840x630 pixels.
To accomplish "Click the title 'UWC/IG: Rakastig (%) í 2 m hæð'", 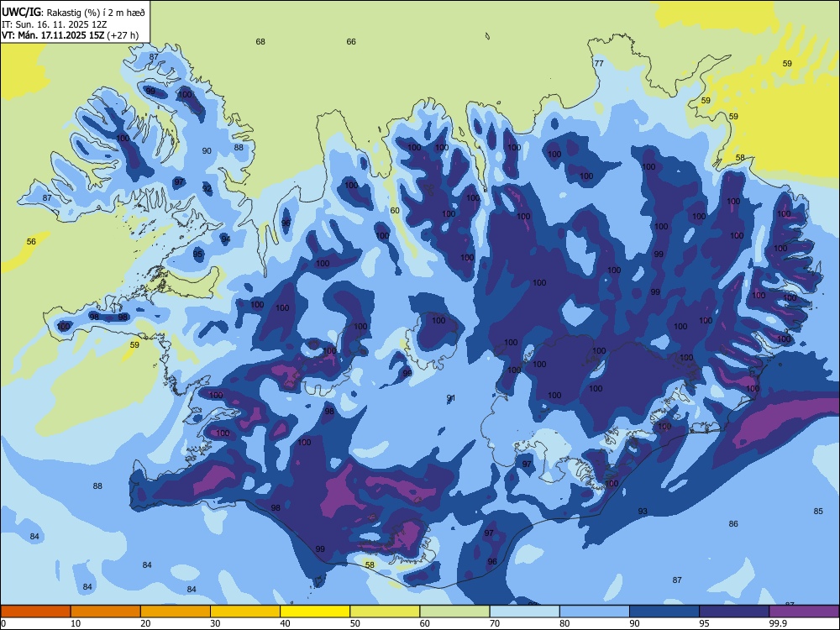I will pos(73,12).
